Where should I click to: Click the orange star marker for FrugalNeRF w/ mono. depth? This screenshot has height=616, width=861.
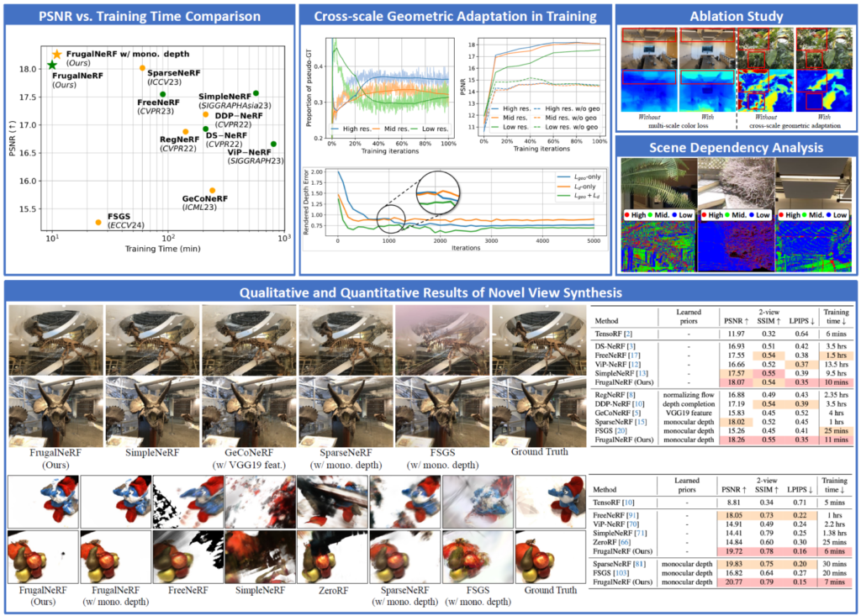tap(56, 54)
